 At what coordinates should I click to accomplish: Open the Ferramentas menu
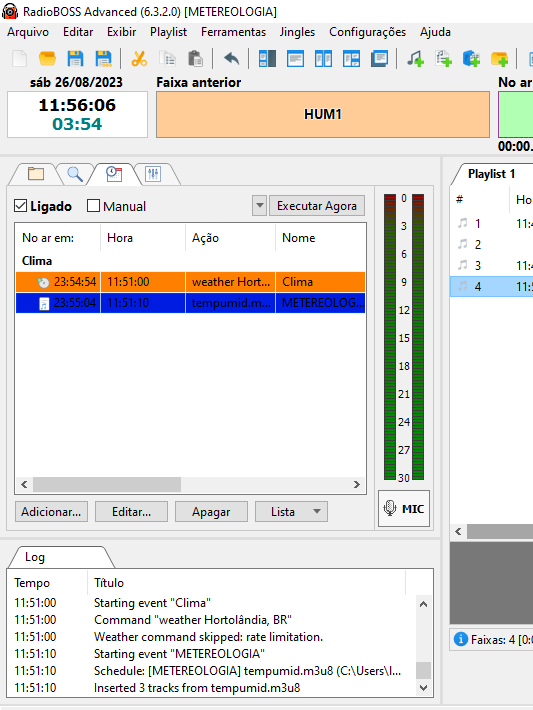pyautogui.click(x=233, y=32)
